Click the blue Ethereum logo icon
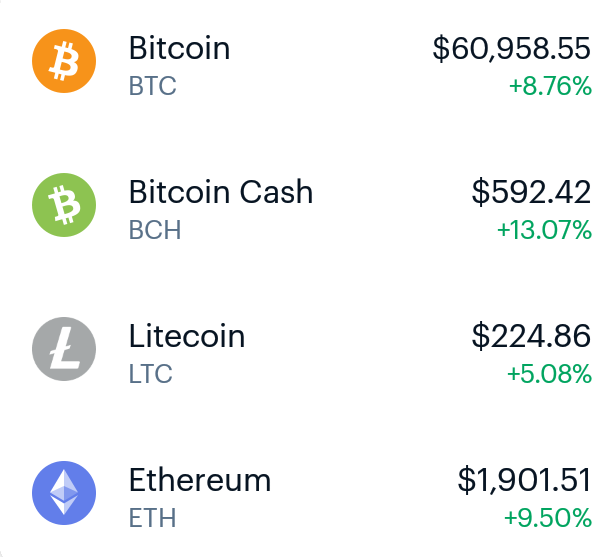 click(x=64, y=493)
